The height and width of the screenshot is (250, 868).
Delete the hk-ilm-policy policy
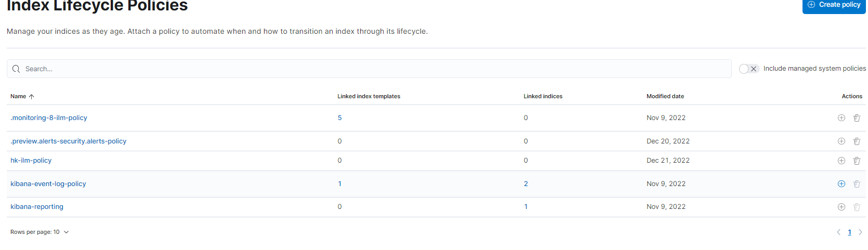857,161
